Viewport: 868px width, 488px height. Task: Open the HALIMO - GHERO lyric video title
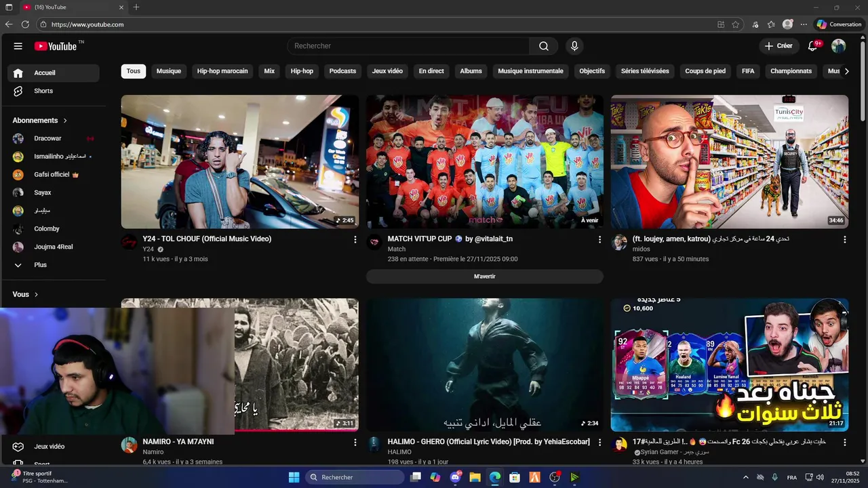(x=489, y=442)
